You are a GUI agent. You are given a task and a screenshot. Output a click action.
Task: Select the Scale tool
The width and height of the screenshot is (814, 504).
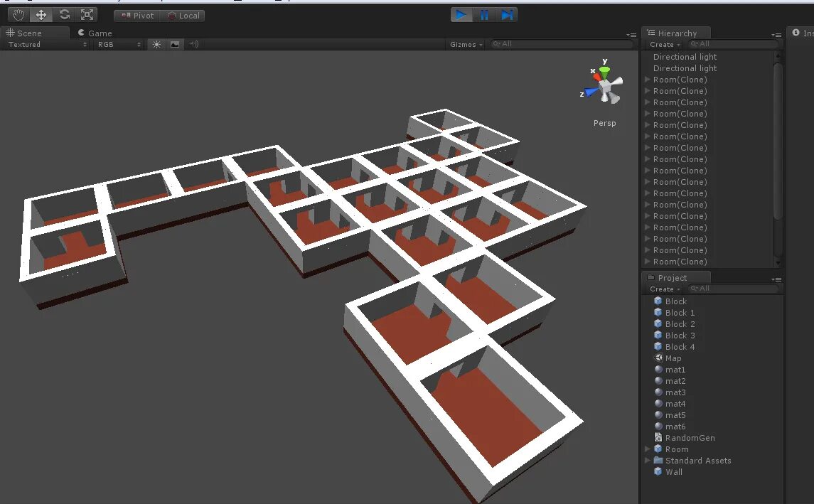[87, 15]
